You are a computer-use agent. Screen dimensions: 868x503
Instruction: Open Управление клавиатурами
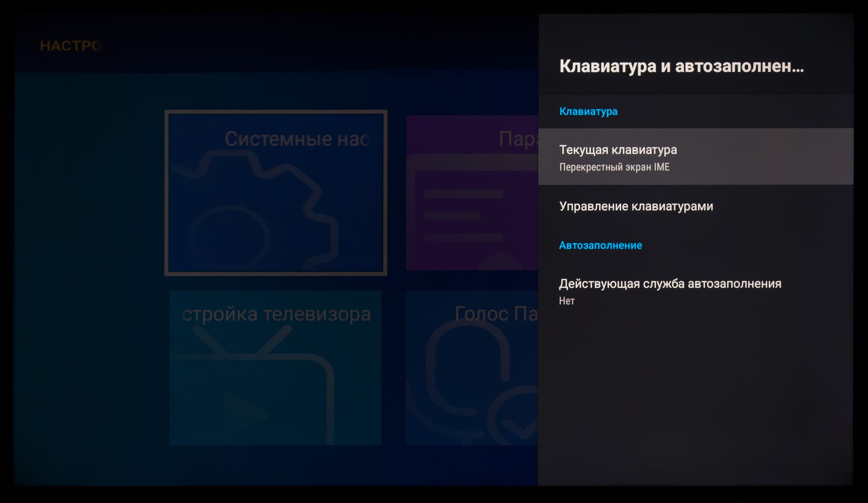coord(636,206)
